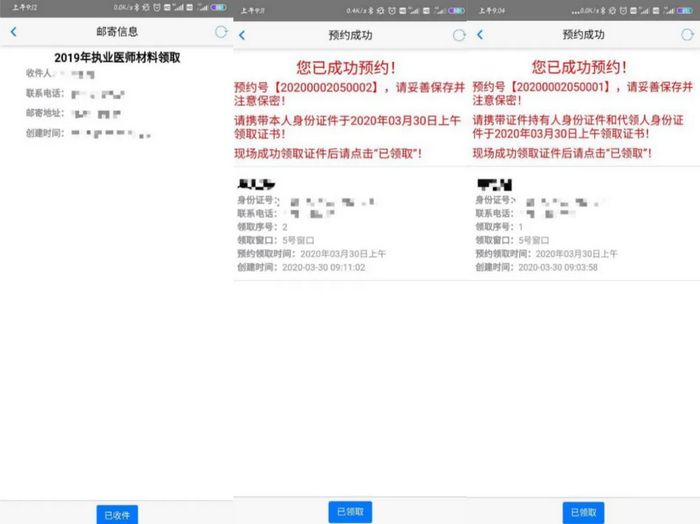Tap back arrow on right 预约成功 screen
Viewport: 700px width, 524px height.
(x=479, y=35)
